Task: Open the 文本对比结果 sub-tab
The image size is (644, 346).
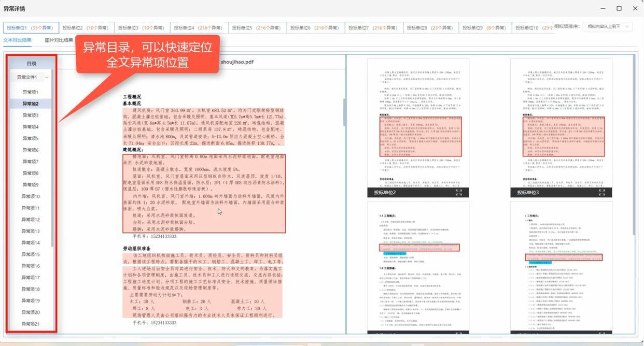Action: click(x=17, y=40)
